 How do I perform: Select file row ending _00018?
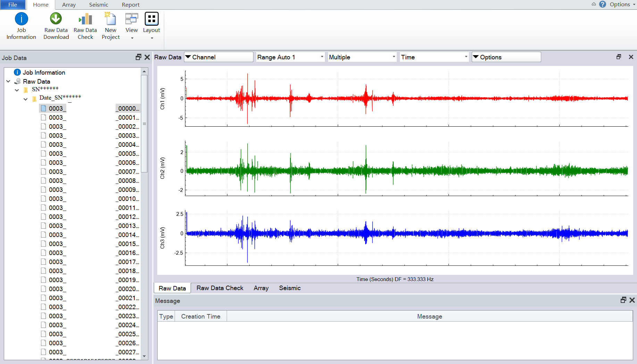pyautogui.click(x=90, y=271)
